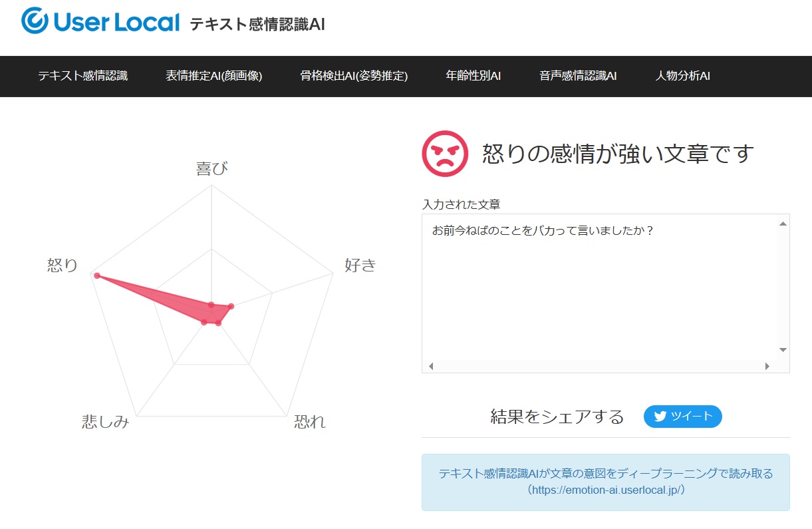812x529 pixels.
Task: Click the 喜び axis label on the chart
Action: point(211,168)
